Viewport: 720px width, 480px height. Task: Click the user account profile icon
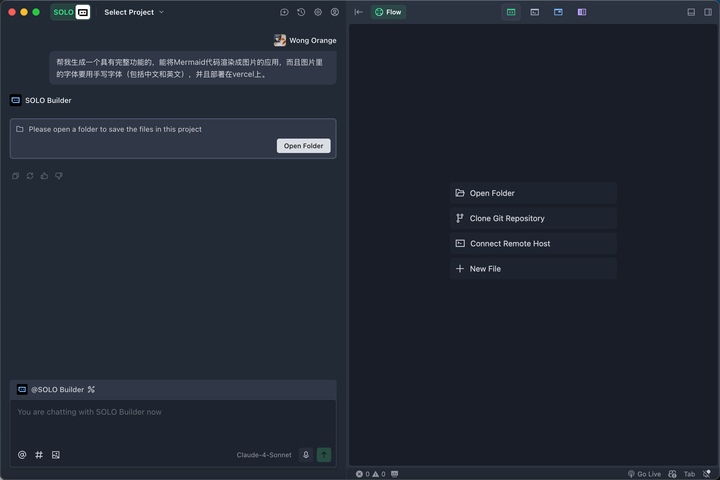335,12
